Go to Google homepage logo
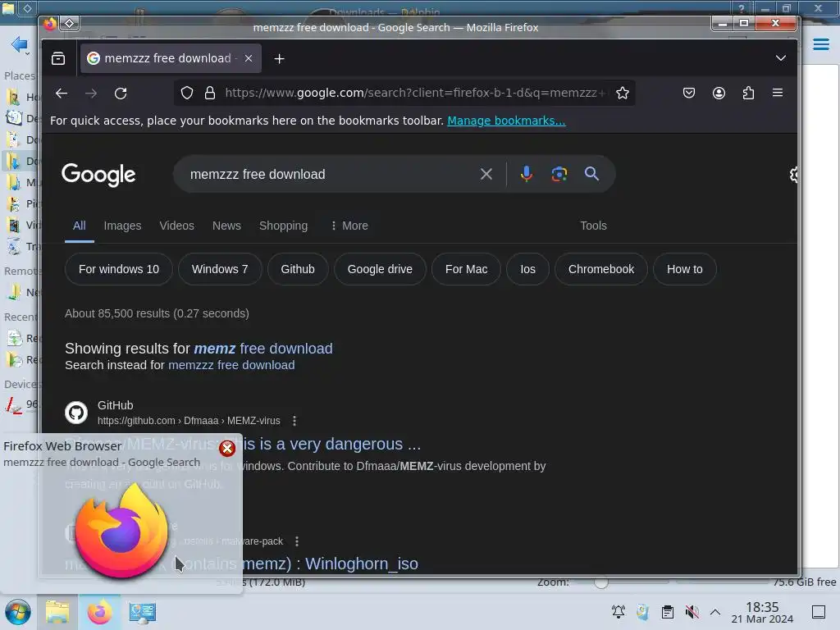The width and height of the screenshot is (840, 630). 98,175
